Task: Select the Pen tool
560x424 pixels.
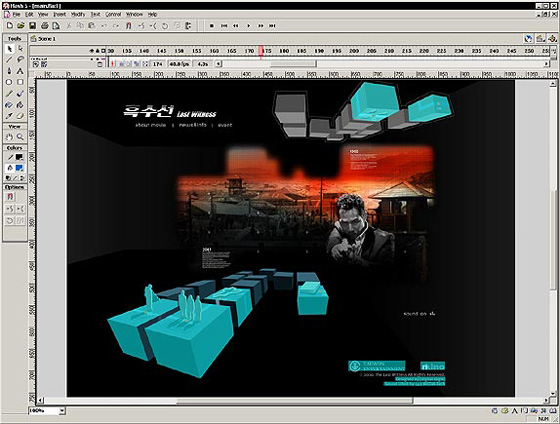Action: 10,71
